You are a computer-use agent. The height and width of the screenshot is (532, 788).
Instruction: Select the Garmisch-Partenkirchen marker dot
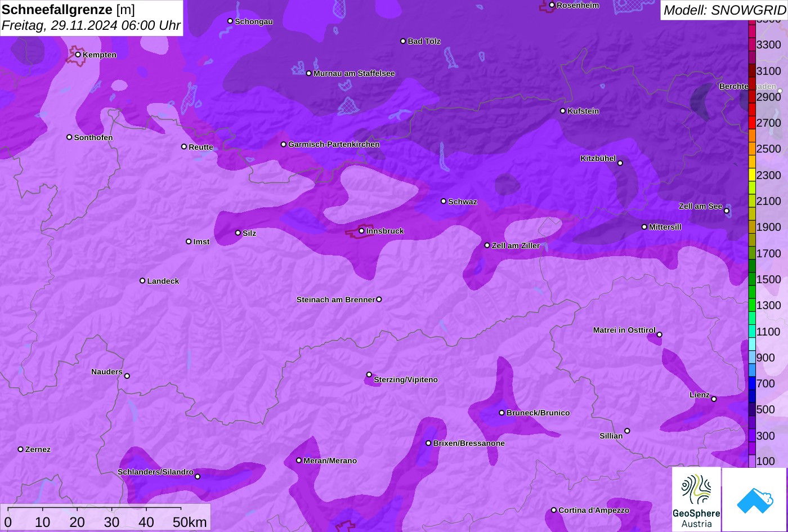[x=284, y=144]
